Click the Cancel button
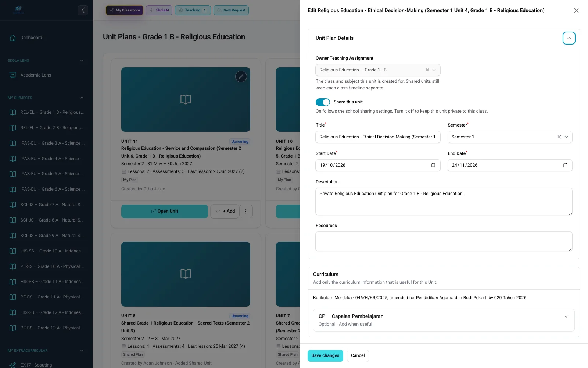 [358, 355]
